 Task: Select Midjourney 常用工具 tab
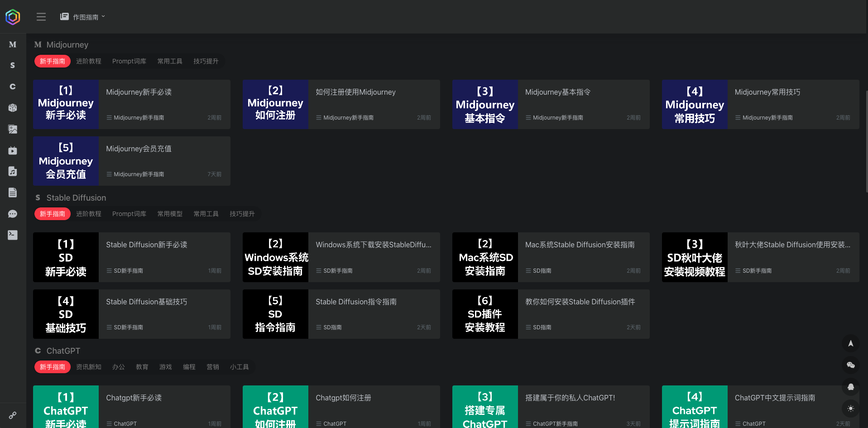[170, 61]
